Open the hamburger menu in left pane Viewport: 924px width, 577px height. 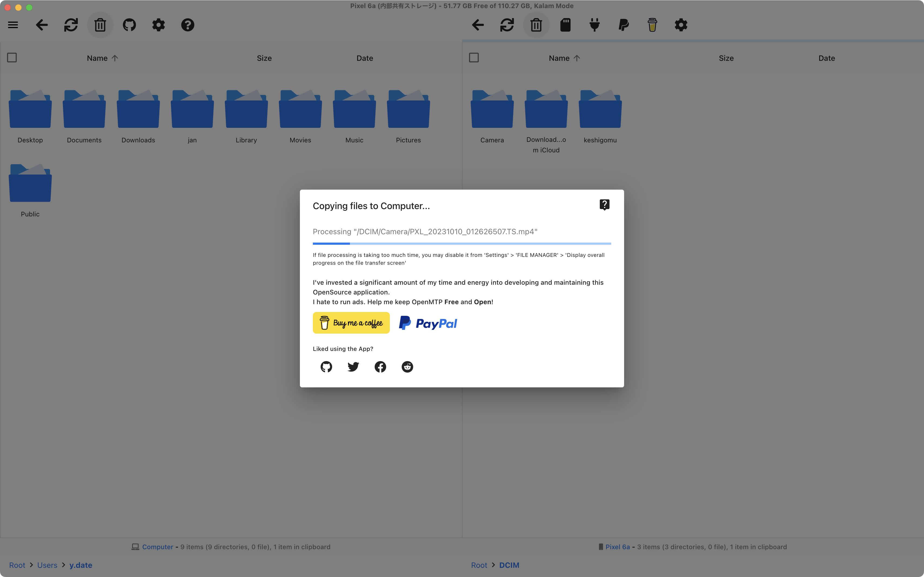click(13, 25)
